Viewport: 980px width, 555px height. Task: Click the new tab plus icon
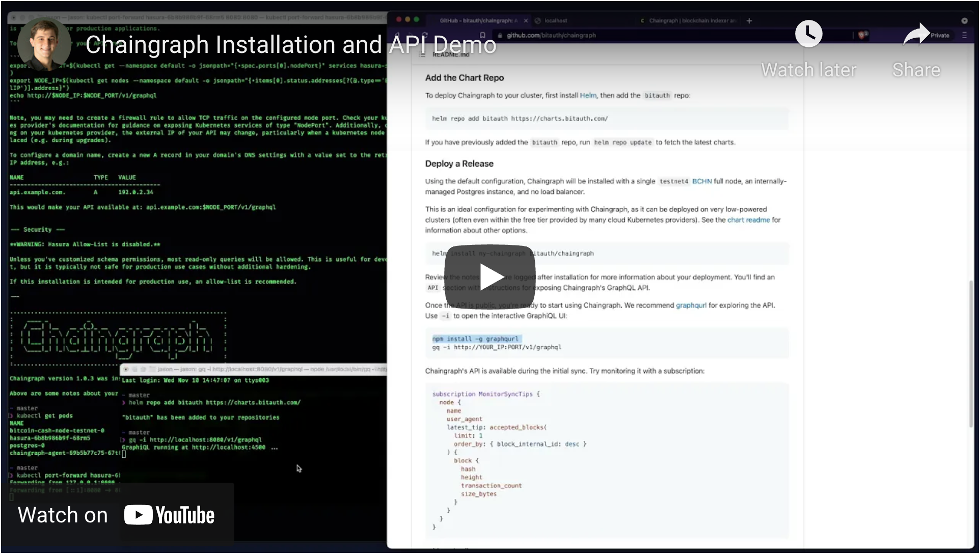(x=749, y=21)
